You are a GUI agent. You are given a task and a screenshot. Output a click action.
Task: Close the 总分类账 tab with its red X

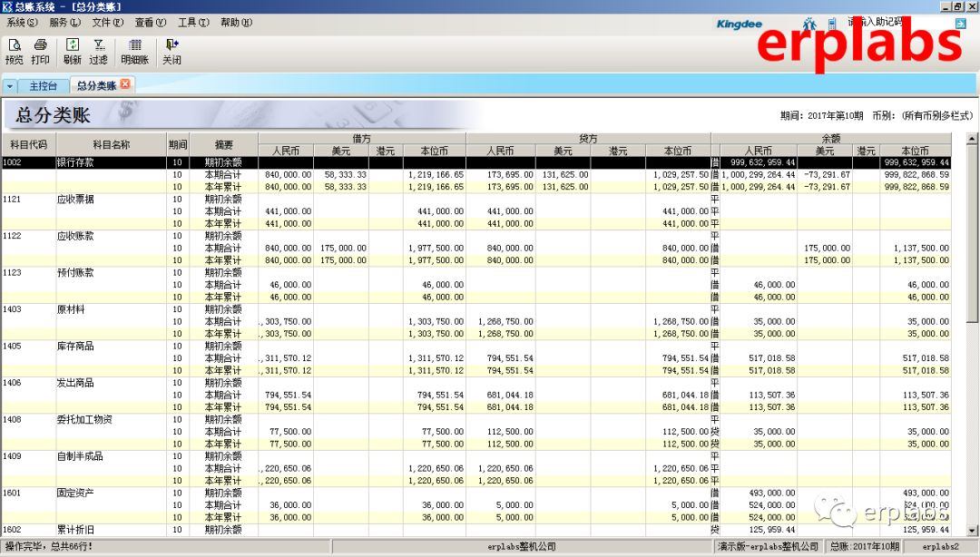coord(123,86)
